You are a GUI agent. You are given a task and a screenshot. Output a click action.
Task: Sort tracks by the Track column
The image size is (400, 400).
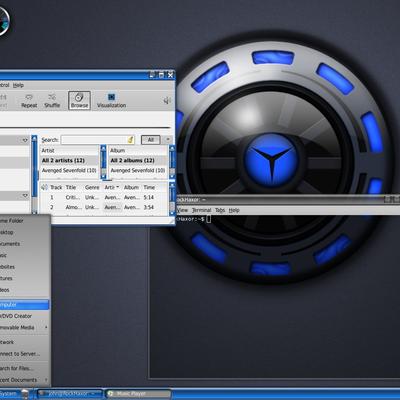56,187
